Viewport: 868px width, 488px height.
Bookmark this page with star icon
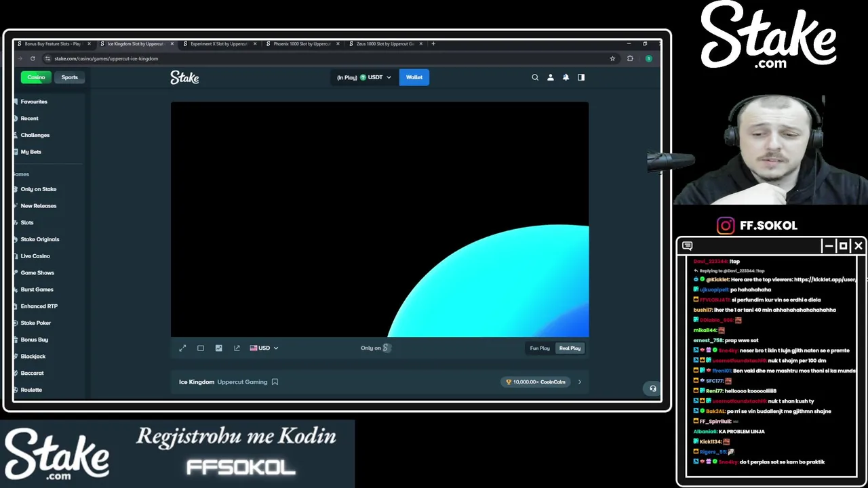(x=612, y=59)
